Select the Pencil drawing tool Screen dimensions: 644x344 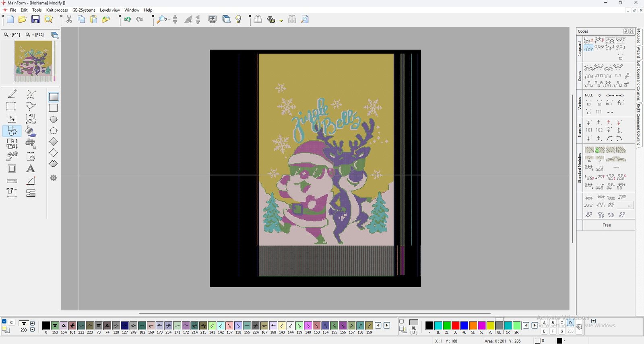[x=12, y=94]
